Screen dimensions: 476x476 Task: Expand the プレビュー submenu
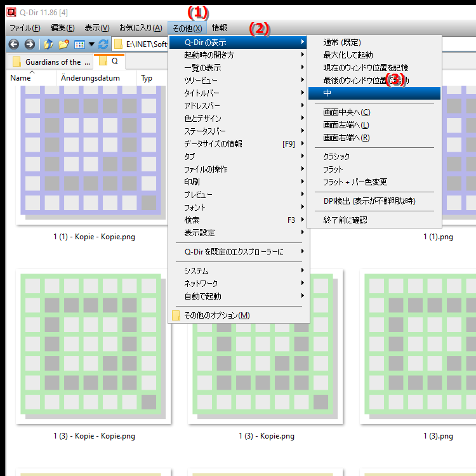coord(238,195)
